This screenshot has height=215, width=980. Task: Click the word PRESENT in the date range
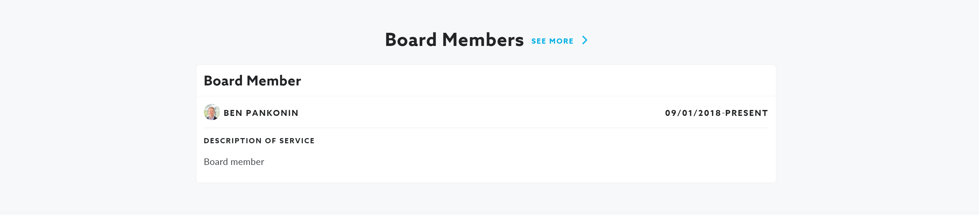746,113
